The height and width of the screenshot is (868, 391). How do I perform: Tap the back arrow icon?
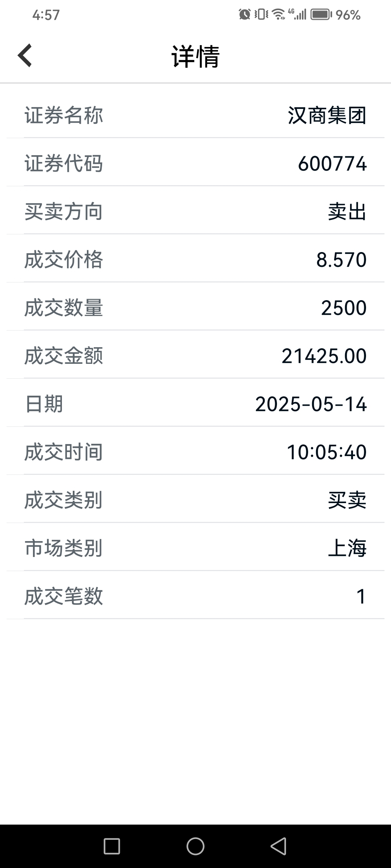coord(25,56)
